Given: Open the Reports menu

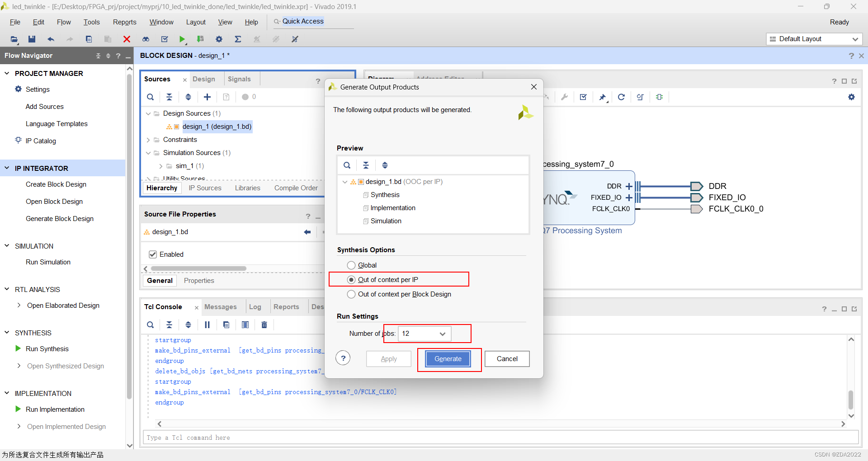Looking at the screenshot, I should pos(124,22).
